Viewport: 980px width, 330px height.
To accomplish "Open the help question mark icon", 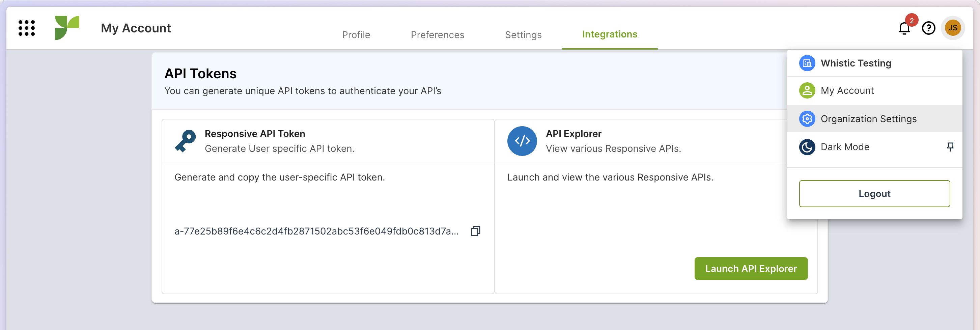I will pos(929,28).
